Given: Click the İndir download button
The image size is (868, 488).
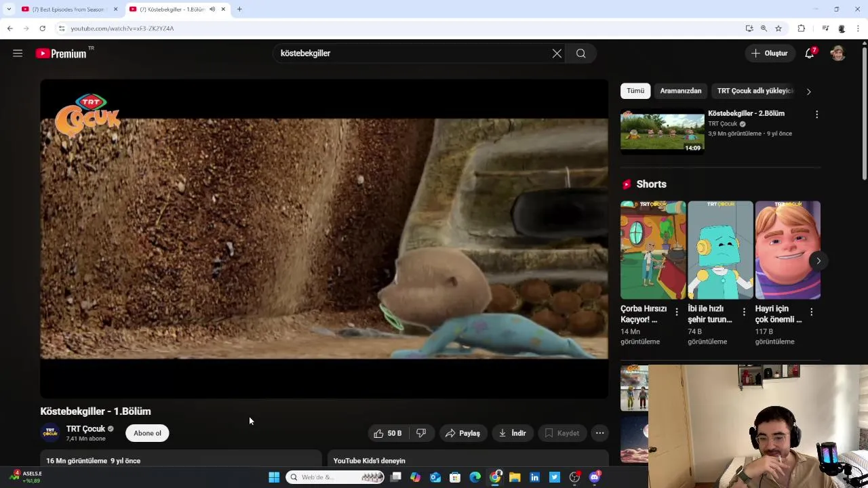Looking at the screenshot, I should pos(512,433).
